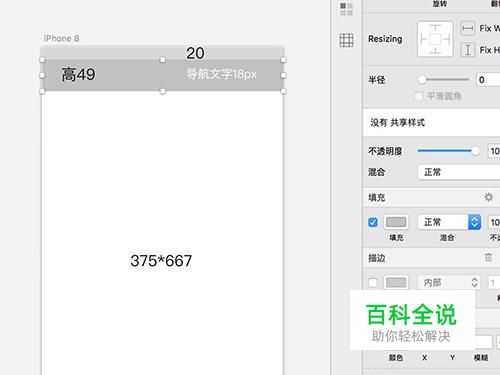Click the fill opacity value field
Image resolution: width=500 pixels, height=375 pixels.
coord(494,222)
